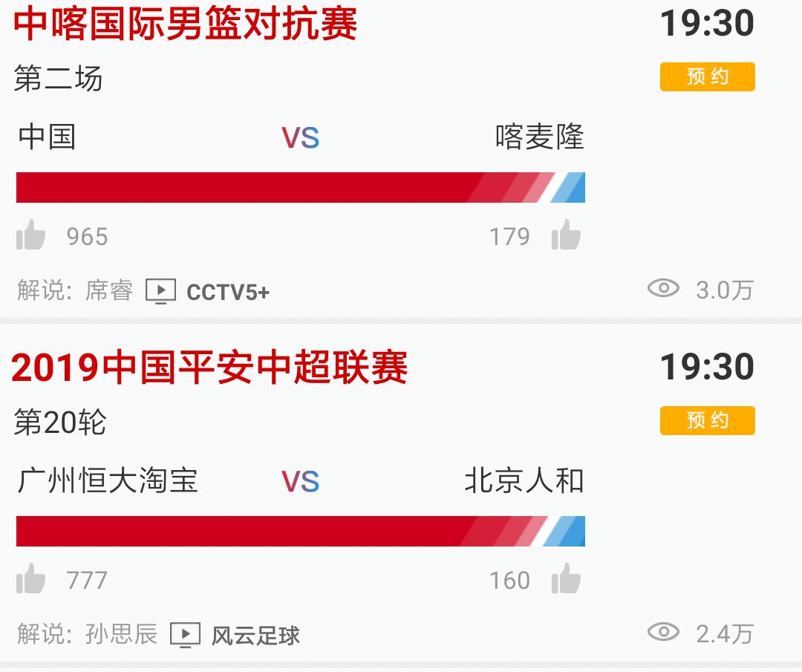
Task: Open 中喀国际男篮对抗赛 match title
Action: 186,24
